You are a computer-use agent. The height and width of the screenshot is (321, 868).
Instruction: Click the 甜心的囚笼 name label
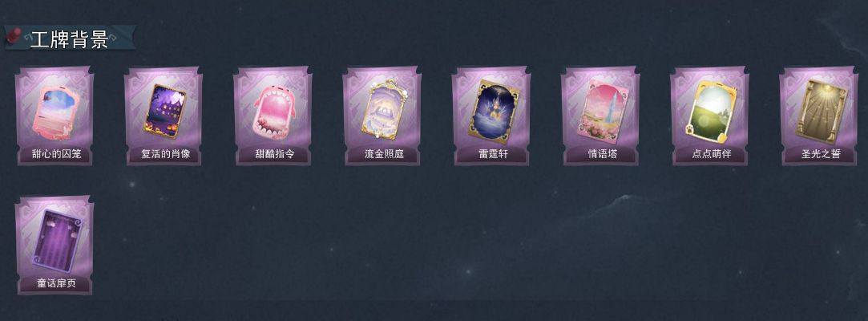[x=56, y=154]
